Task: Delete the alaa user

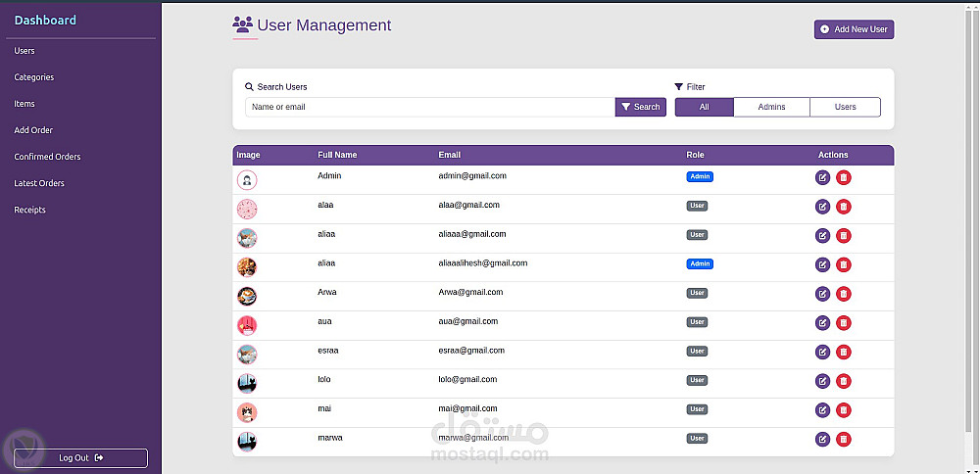Action: click(x=844, y=207)
